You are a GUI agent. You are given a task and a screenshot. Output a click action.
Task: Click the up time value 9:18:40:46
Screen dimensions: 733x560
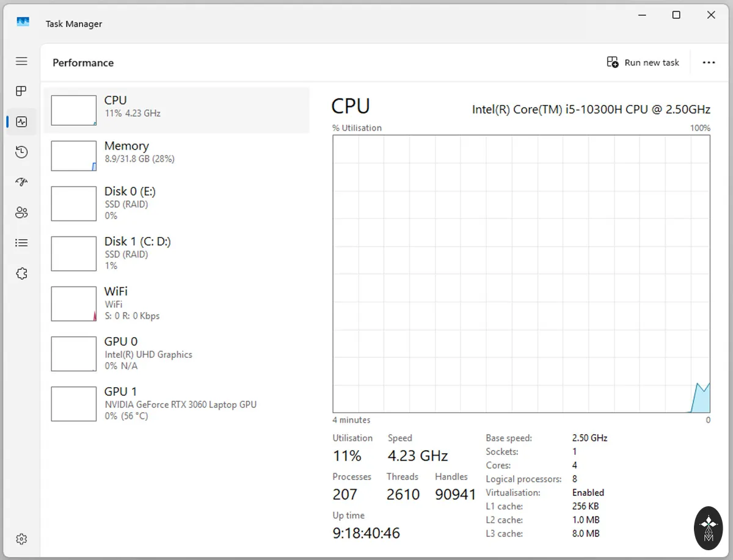366,533
